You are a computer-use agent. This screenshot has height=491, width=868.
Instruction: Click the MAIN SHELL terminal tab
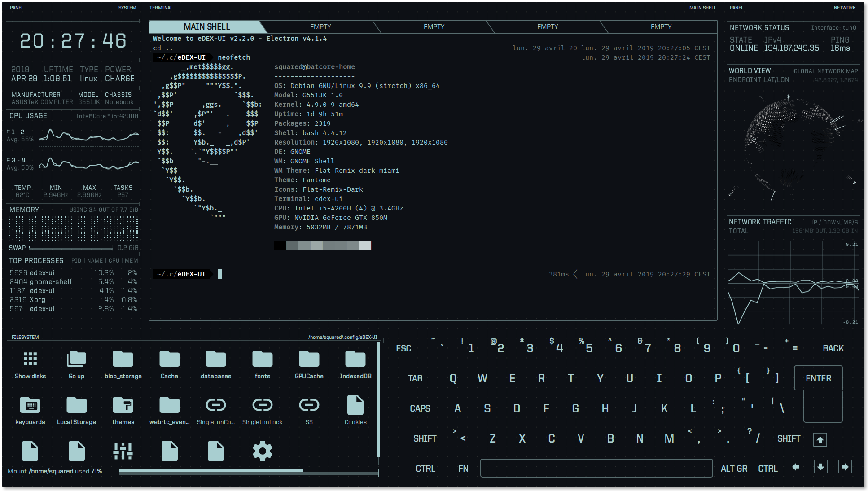(205, 26)
